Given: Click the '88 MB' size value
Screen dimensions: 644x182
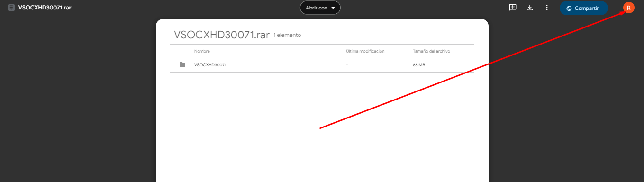Looking at the screenshot, I should (x=419, y=65).
